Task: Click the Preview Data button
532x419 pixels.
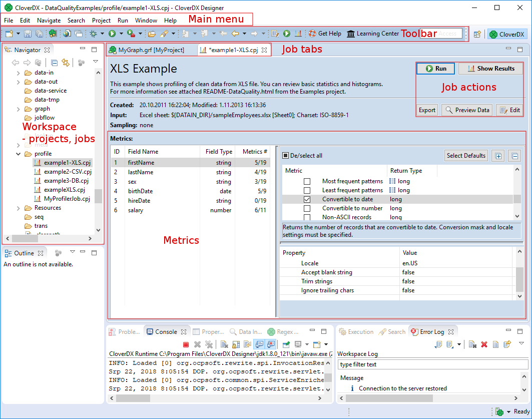Action: 466,110
